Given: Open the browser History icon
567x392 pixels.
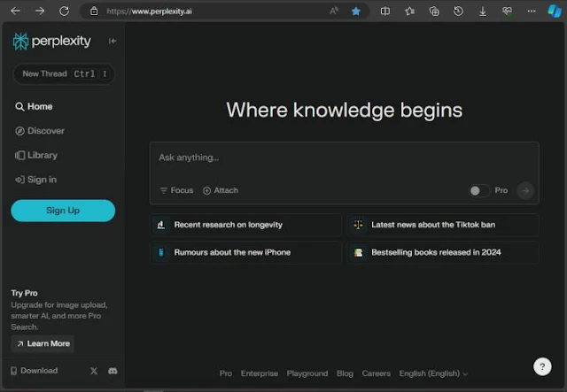Looking at the screenshot, I should [458, 12].
